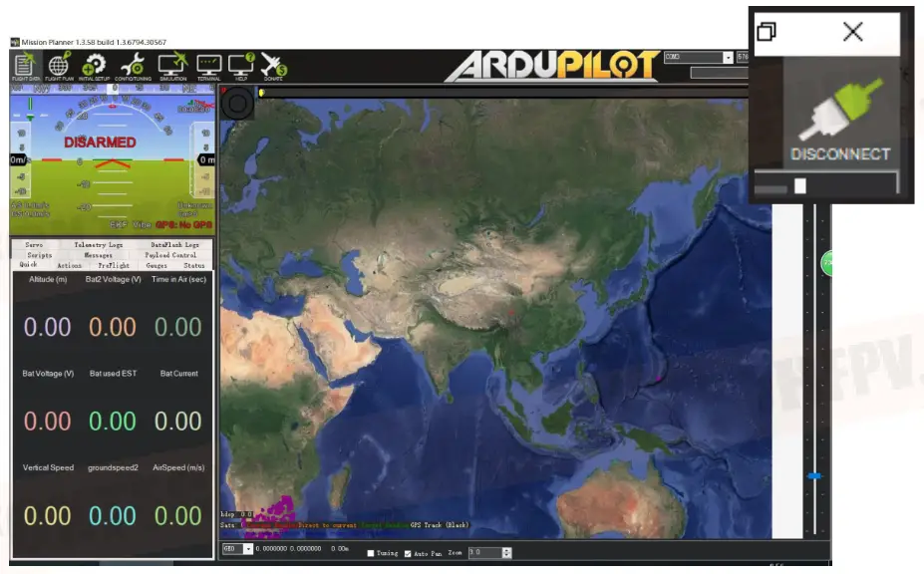924x574 pixels.
Task: Click the Bat2 Voltage (V) 0.00 value
Action: click(x=113, y=327)
